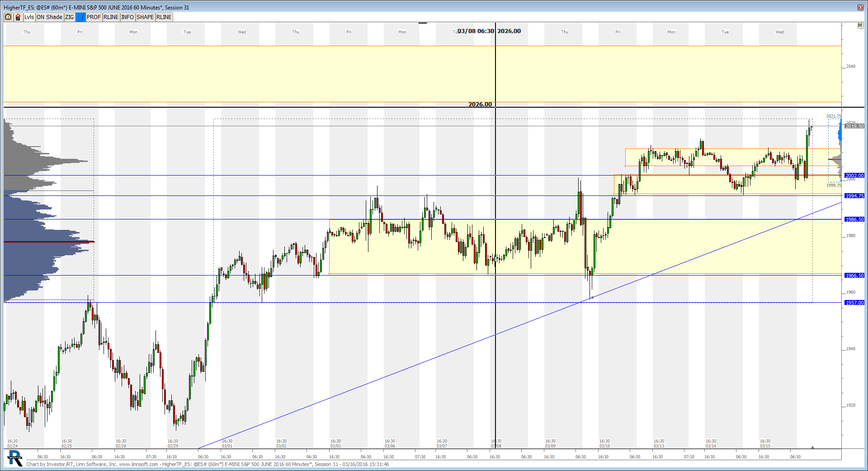Click the M button near price scale
Screen dimensions: 868x471
point(860,26)
